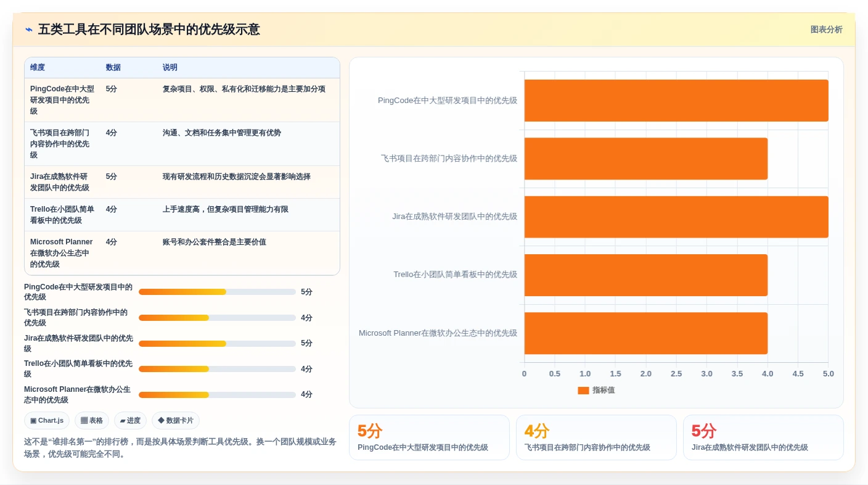868x485 pixels.
Task: Click the 说明 column header
Action: [170, 67]
